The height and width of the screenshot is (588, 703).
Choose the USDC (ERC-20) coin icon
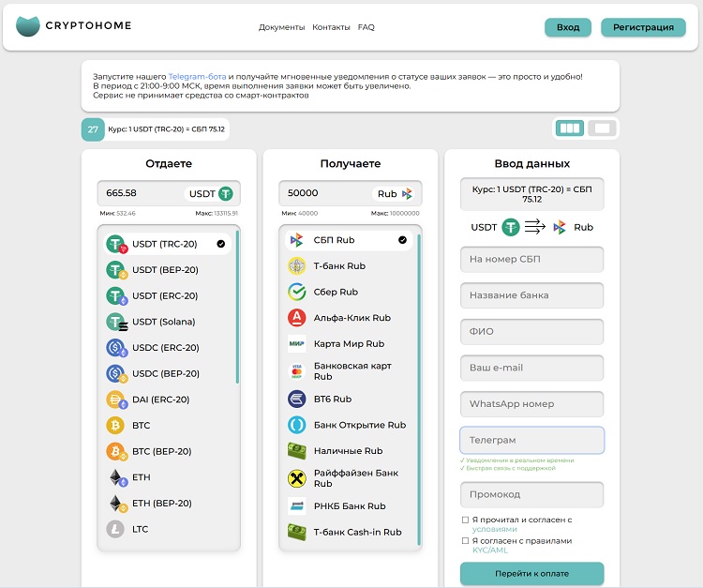tap(116, 348)
